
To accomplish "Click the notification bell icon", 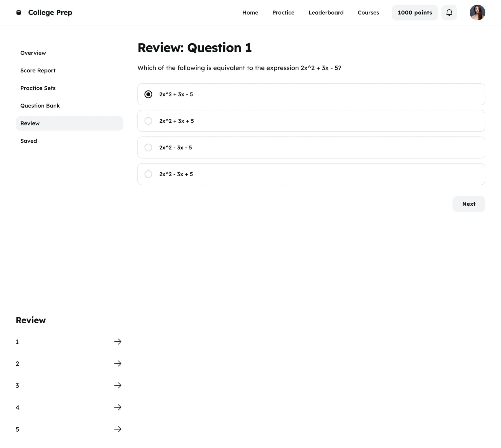I will click(449, 13).
